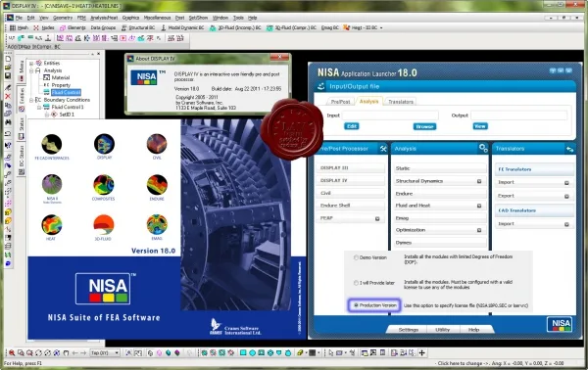
Task: Expand the Fluid and Heat entry arrow
Action: (479, 206)
